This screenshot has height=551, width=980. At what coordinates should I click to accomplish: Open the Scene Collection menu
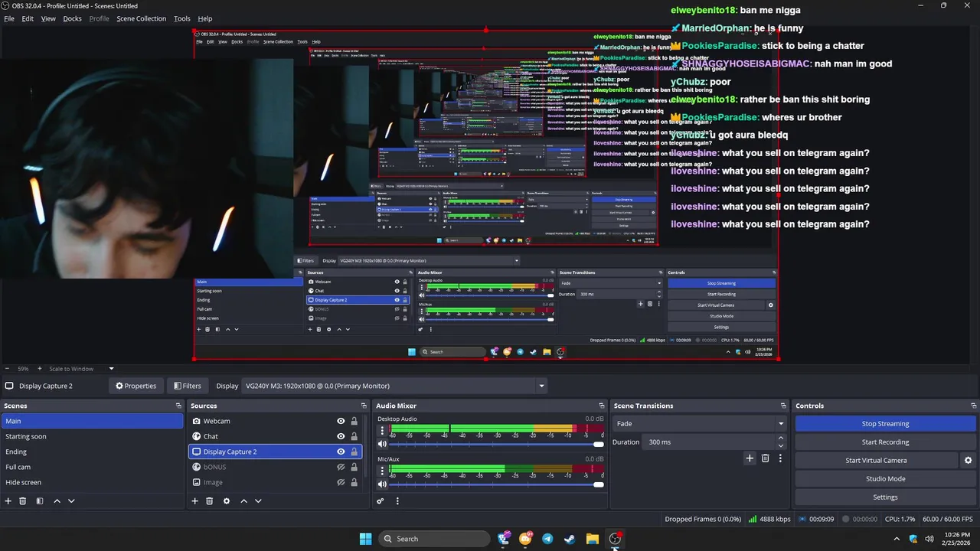point(141,18)
